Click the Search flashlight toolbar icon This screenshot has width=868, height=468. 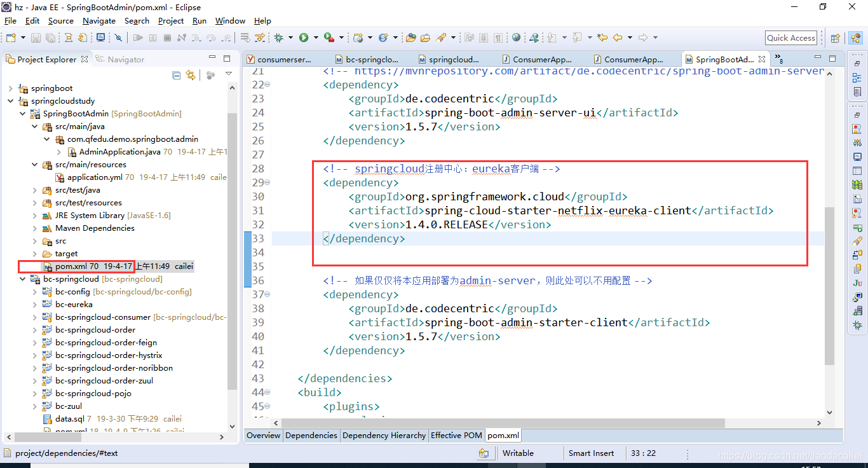coord(442,38)
